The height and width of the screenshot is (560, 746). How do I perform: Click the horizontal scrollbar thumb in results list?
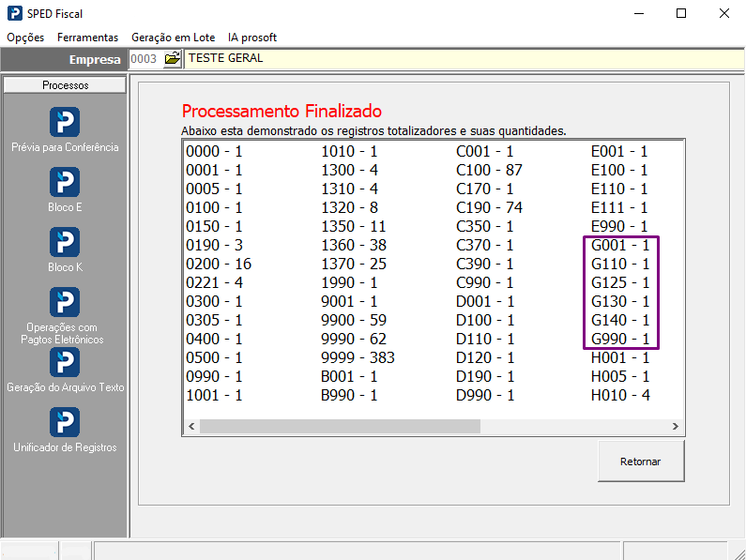point(340,426)
